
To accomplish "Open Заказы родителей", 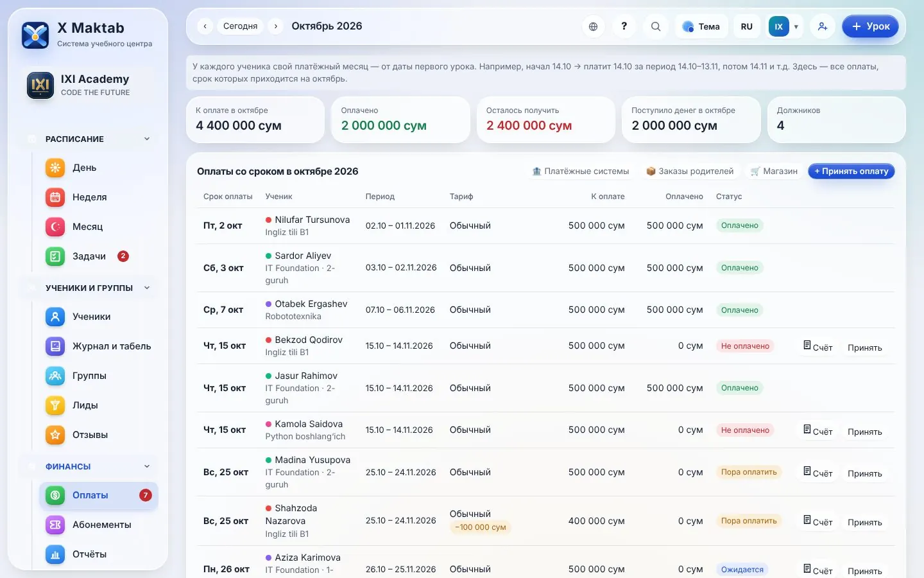I will [x=690, y=171].
